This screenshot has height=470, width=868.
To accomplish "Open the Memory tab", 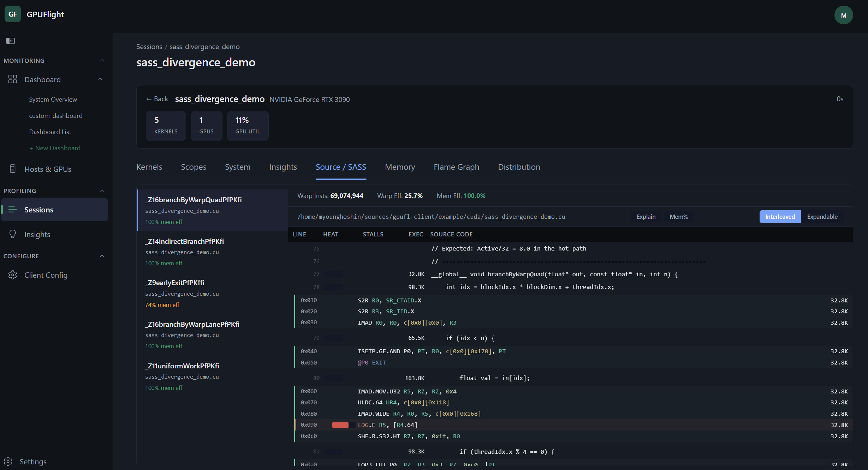I will click(x=400, y=167).
